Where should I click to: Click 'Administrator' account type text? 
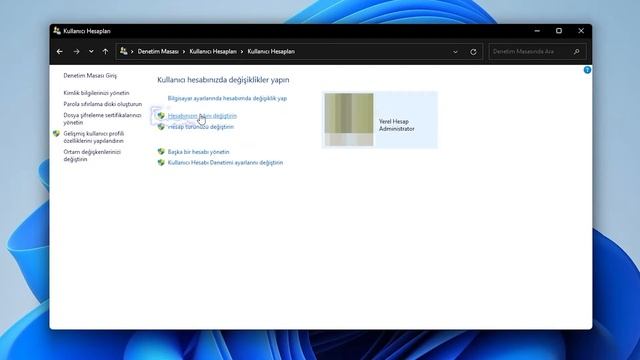tap(397, 129)
